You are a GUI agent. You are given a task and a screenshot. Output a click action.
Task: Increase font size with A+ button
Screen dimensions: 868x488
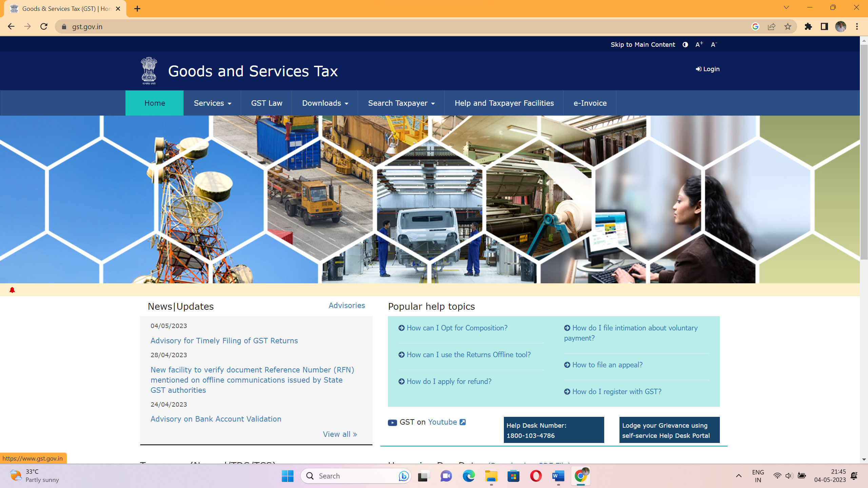(x=699, y=44)
